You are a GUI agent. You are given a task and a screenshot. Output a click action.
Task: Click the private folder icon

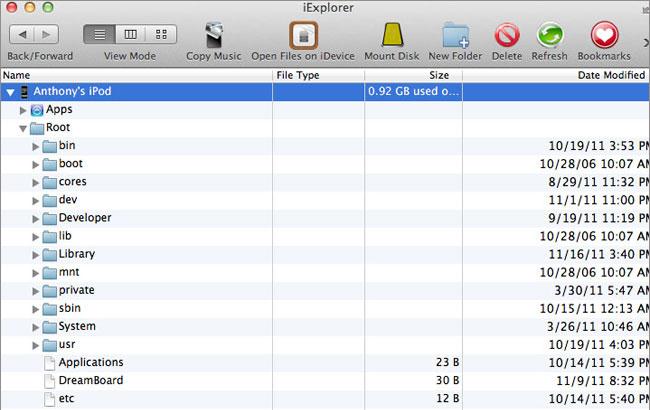tap(50, 291)
